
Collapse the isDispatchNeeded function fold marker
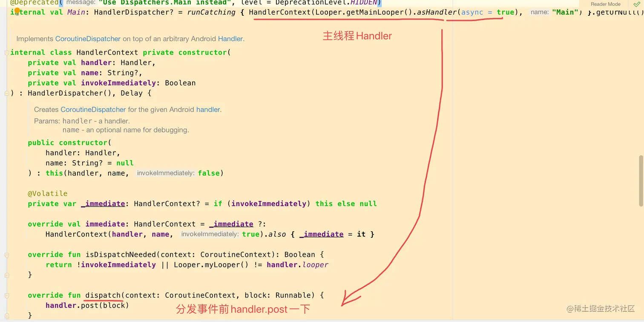click(6, 255)
